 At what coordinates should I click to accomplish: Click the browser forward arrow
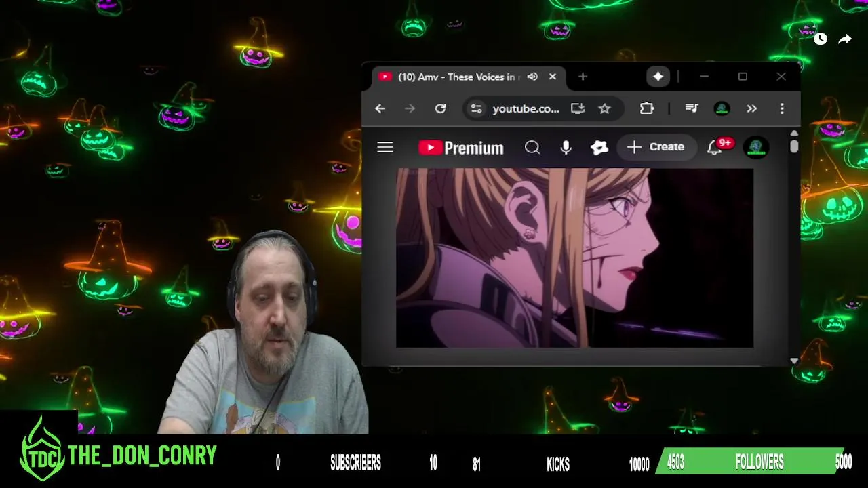pos(410,108)
